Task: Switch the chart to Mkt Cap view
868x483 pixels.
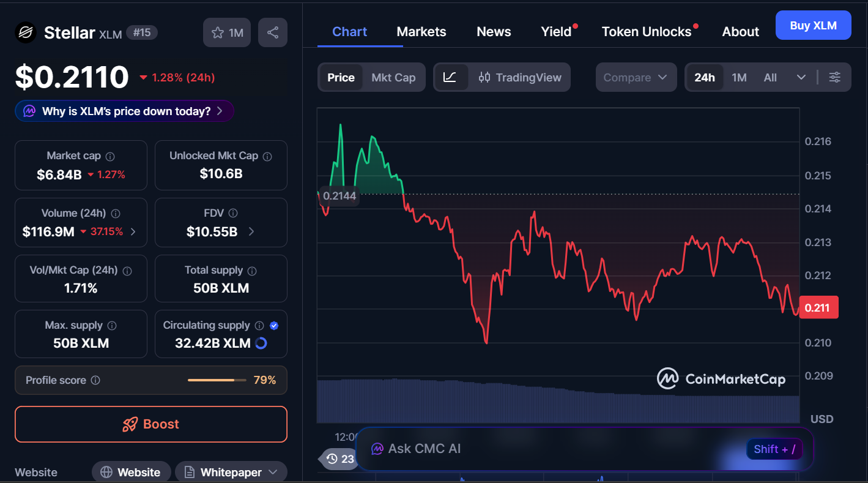Action: (x=393, y=77)
